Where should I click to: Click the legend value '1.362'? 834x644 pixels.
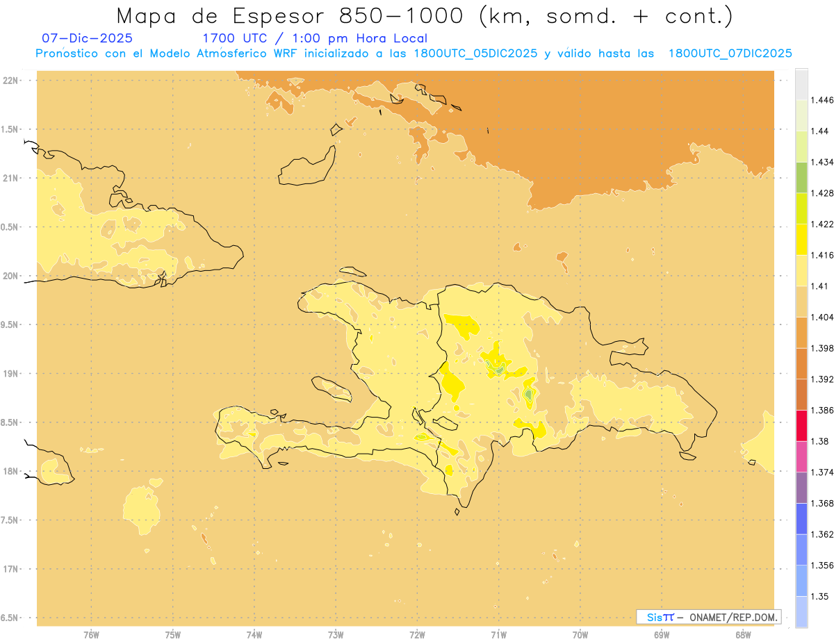click(822, 534)
